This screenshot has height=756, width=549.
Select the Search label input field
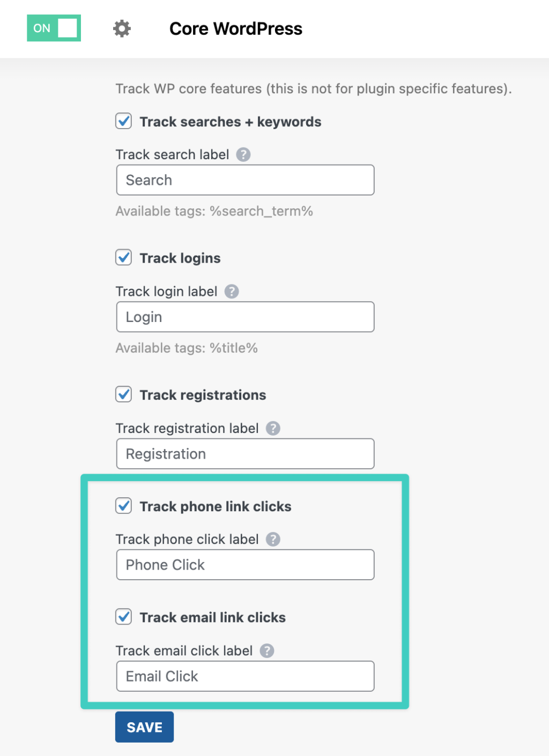point(244,180)
